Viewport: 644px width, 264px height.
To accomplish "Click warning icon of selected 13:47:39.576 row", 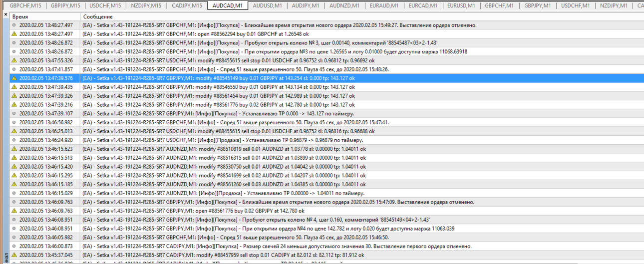I will point(14,78).
